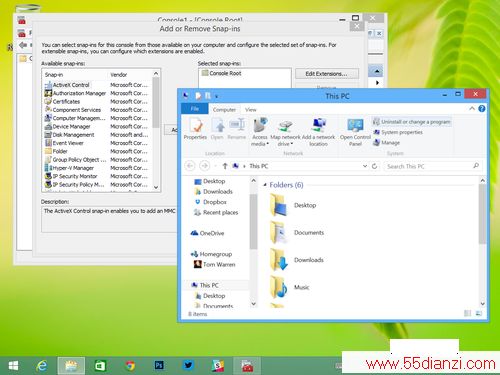The height and width of the screenshot is (375, 500).
Task: Click the Access media ribbon icon
Action: 260,132
